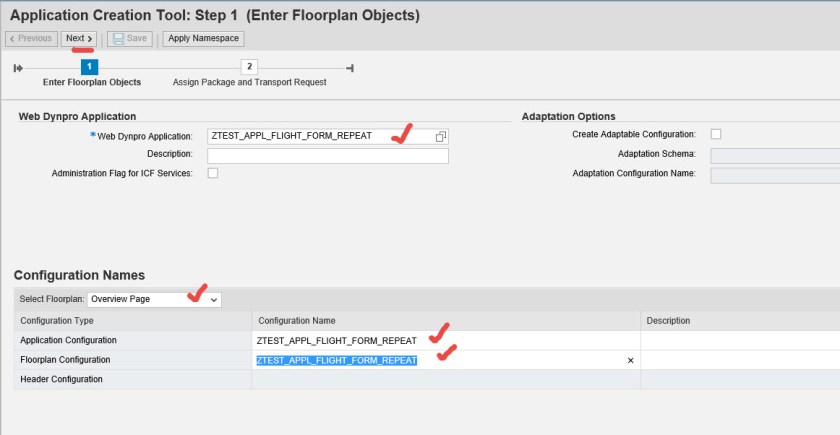Open the Select Floorplan dropdown
The image size is (840, 435).
click(154, 299)
